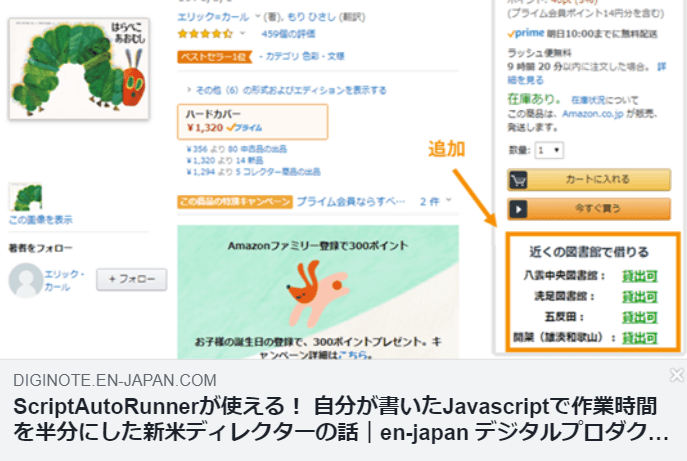Expand the star rating dropdown arrow

click(x=242, y=33)
